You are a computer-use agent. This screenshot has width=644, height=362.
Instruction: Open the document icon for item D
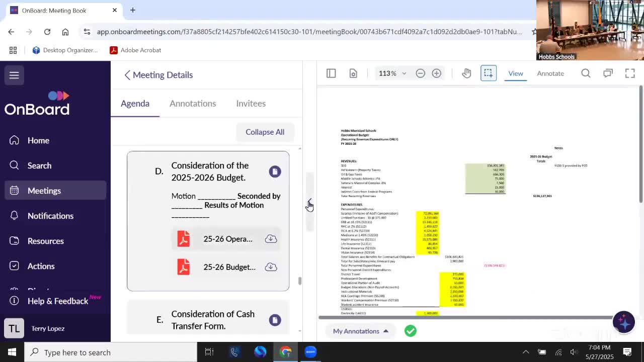click(x=275, y=171)
